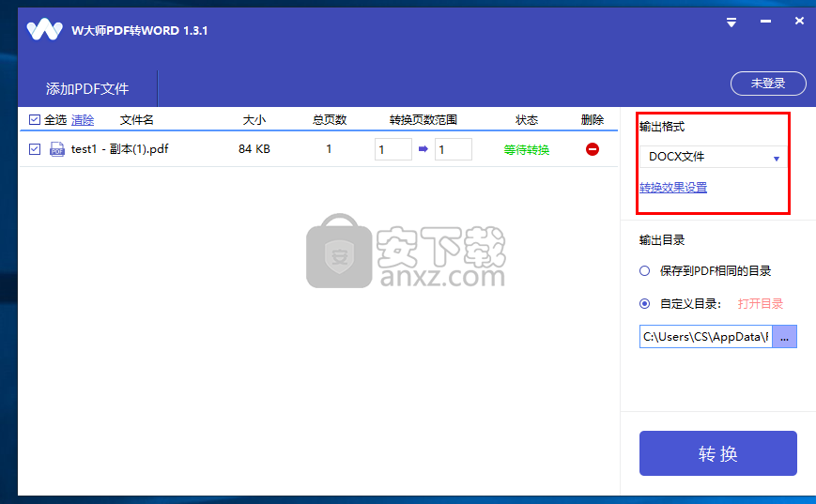The image size is (816, 504).
Task: Uncheck the test1 - 副本(1).pdf row checkbox
Action: 35,149
